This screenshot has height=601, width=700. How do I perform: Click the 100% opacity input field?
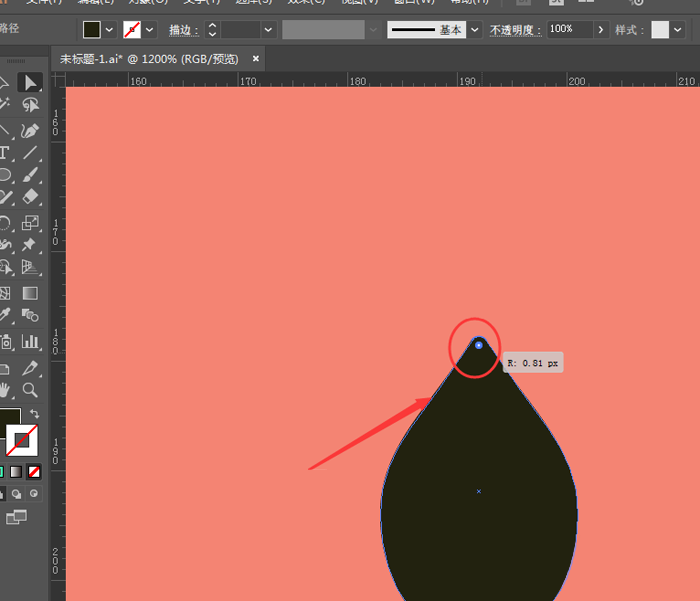click(x=569, y=30)
